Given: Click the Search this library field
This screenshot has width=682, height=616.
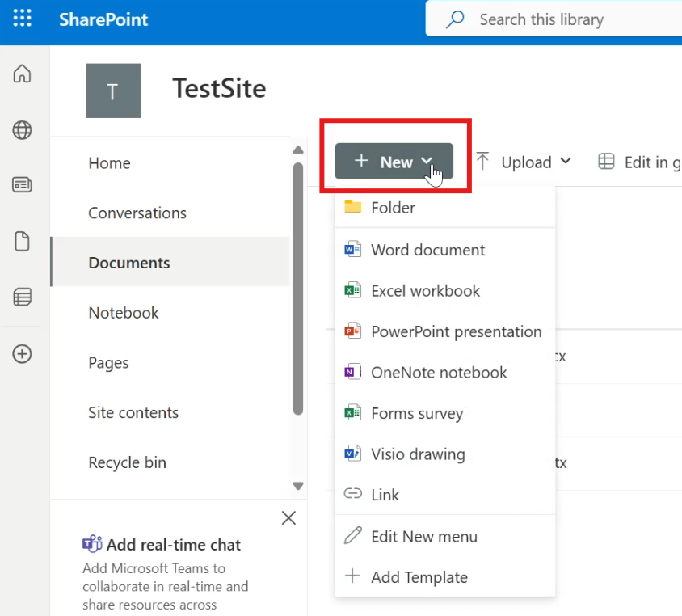Looking at the screenshot, I should click(x=554, y=19).
